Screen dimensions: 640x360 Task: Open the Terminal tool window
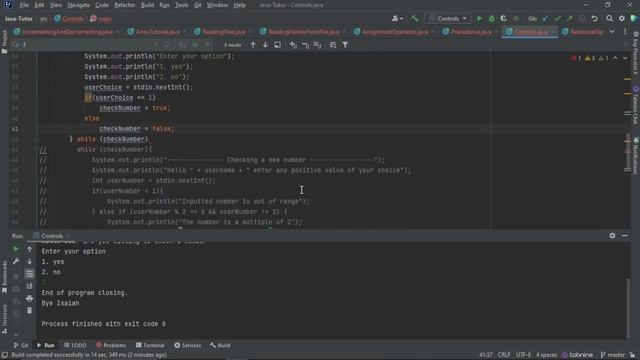(150, 345)
